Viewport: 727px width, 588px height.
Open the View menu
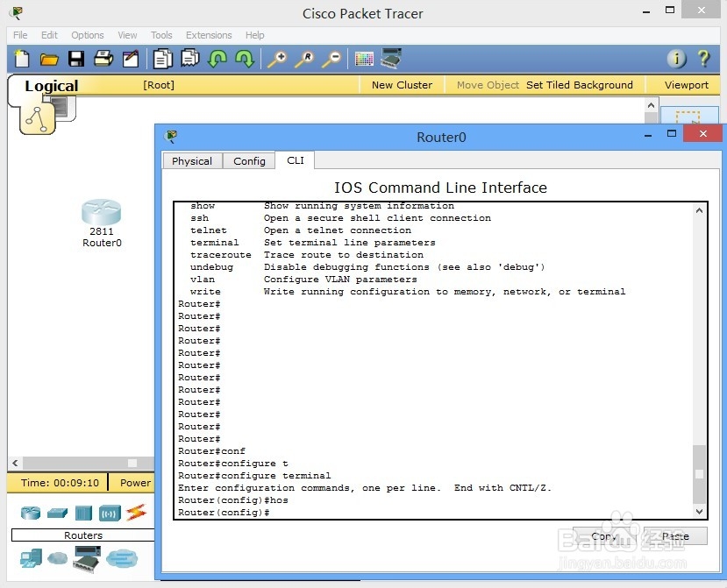coord(127,35)
